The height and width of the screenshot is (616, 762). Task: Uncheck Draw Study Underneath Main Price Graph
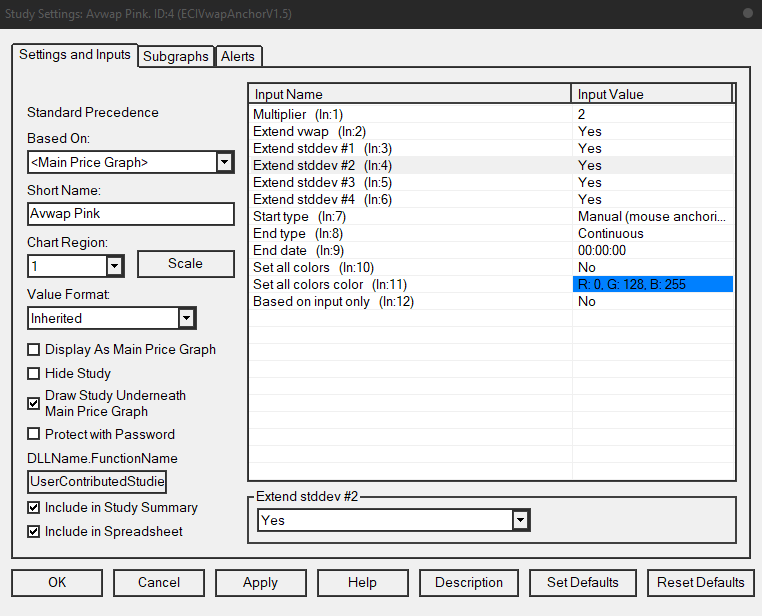34,396
